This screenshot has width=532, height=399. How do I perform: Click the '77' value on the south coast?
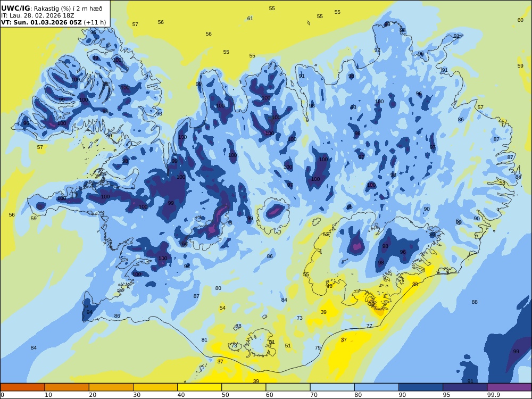tap(370, 326)
